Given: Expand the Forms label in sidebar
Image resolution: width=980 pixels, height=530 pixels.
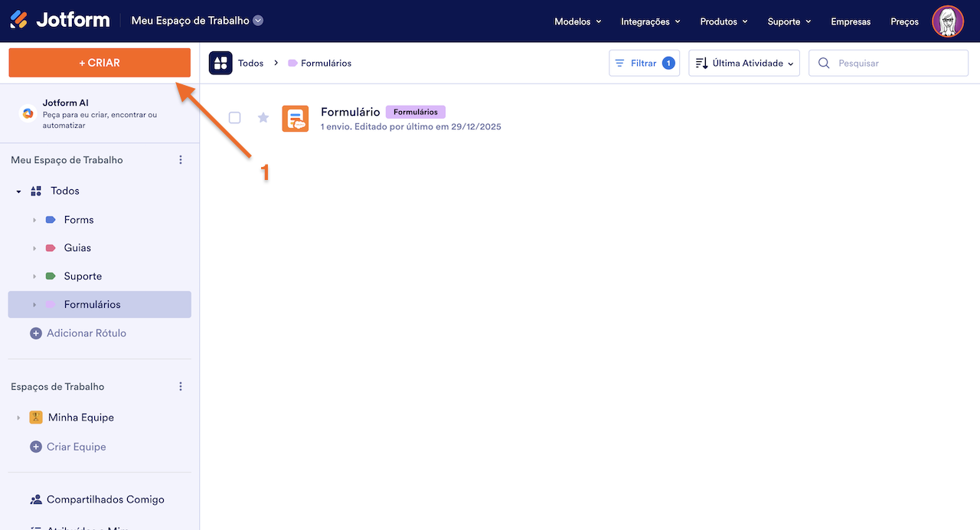Looking at the screenshot, I should [34, 220].
